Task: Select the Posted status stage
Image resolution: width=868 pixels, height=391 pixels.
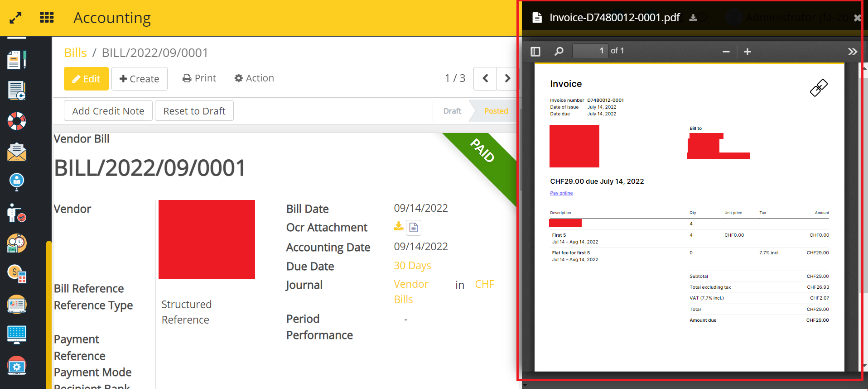Action: click(496, 111)
